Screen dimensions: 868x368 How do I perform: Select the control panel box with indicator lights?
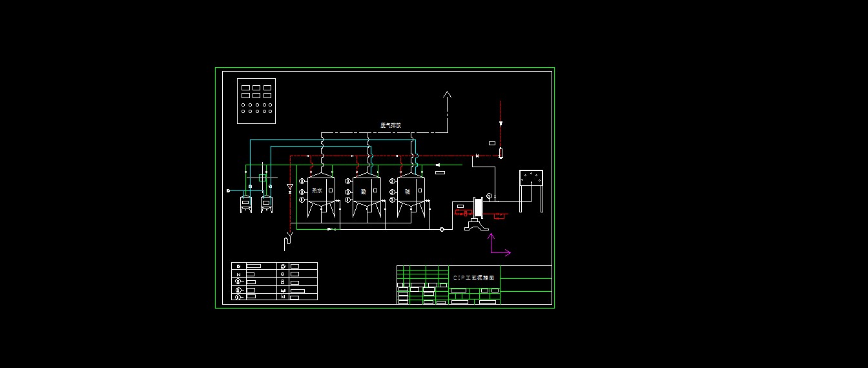coord(256,101)
